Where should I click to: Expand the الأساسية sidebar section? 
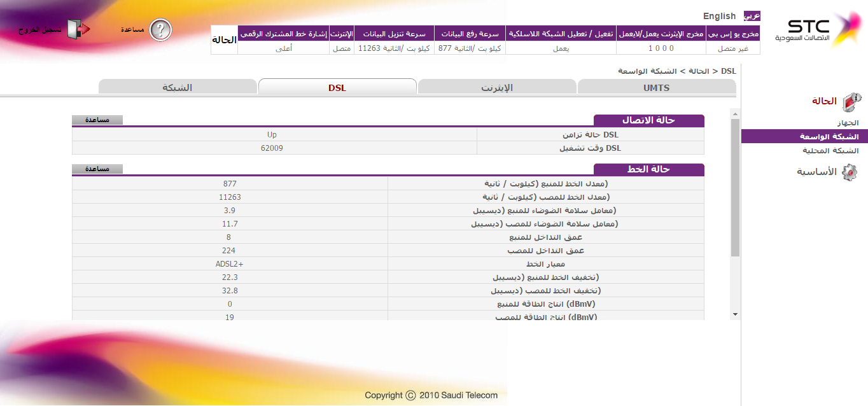816,172
